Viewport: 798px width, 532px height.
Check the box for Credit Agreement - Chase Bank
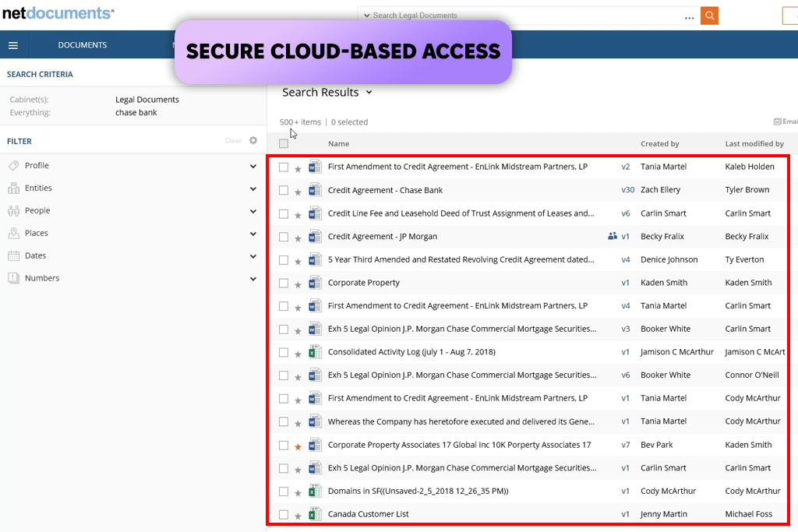[284, 190]
